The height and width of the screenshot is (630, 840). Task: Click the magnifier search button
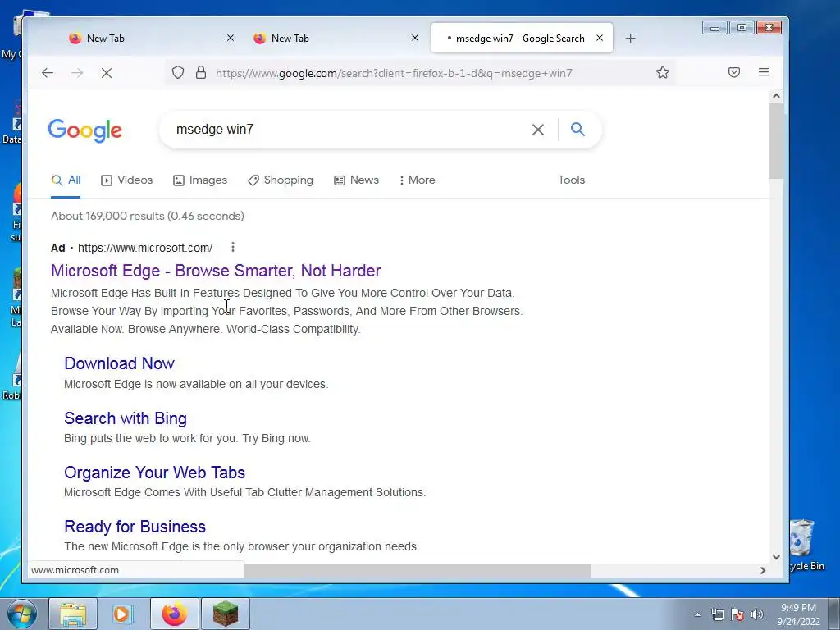[x=577, y=129]
